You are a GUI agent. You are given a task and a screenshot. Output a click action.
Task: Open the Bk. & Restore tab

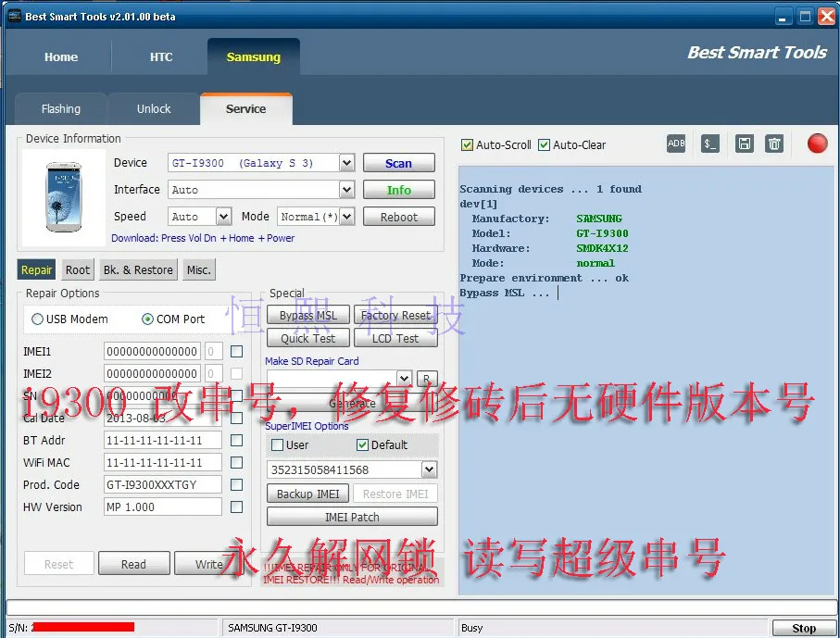[138, 270]
